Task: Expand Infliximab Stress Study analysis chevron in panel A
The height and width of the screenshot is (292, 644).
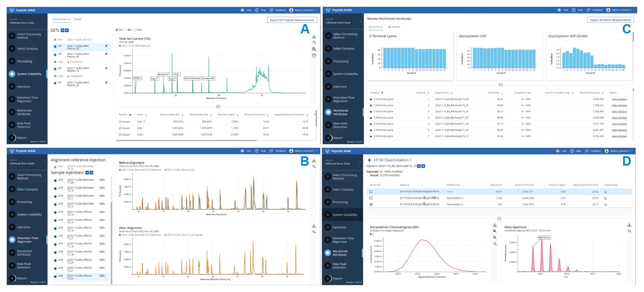Action: point(44,22)
